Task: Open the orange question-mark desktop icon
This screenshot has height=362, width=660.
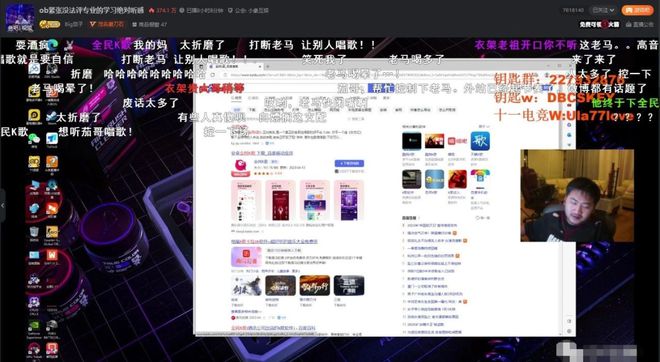Action: tap(52, 162)
